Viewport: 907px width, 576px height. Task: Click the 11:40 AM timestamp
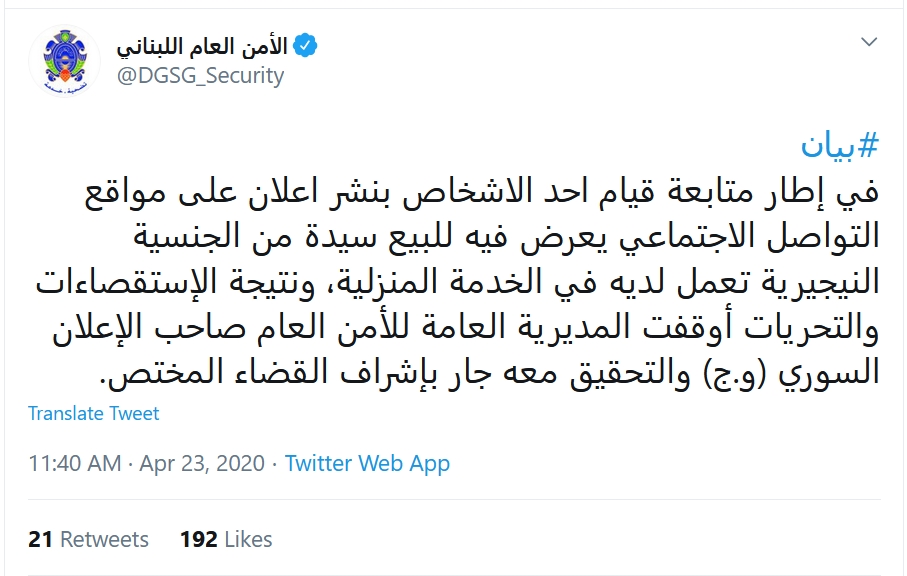[x=75, y=464]
